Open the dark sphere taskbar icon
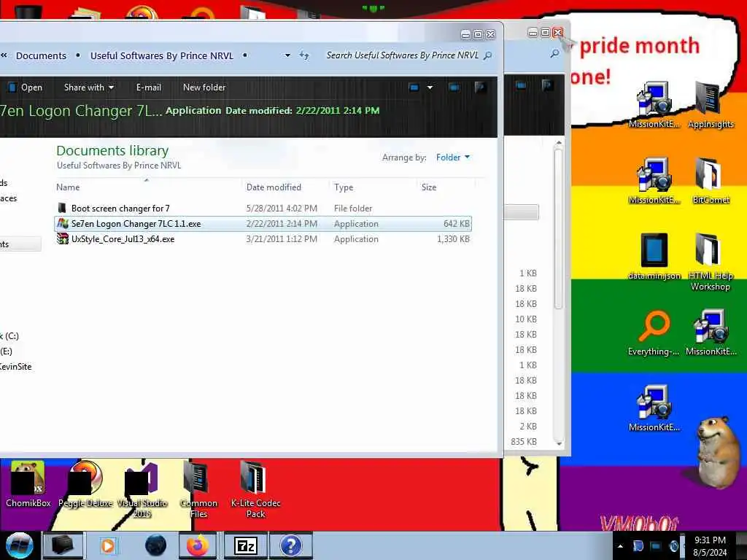This screenshot has width=747, height=560. [x=156, y=545]
